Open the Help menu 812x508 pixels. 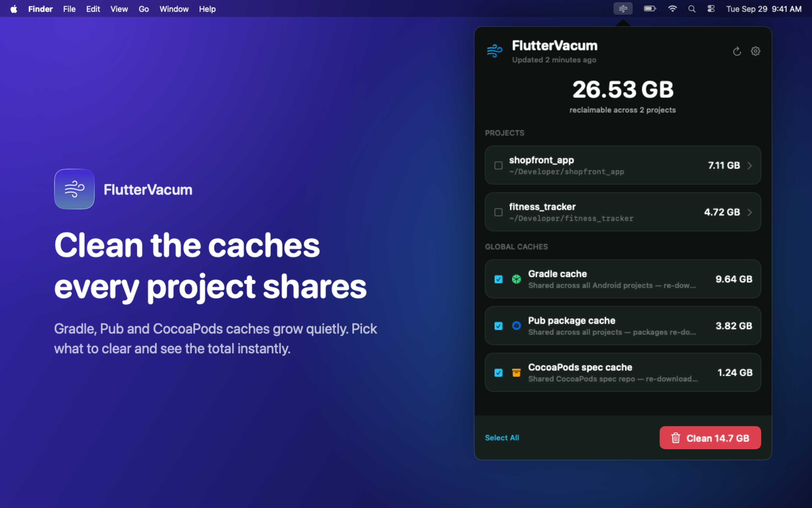click(x=207, y=9)
